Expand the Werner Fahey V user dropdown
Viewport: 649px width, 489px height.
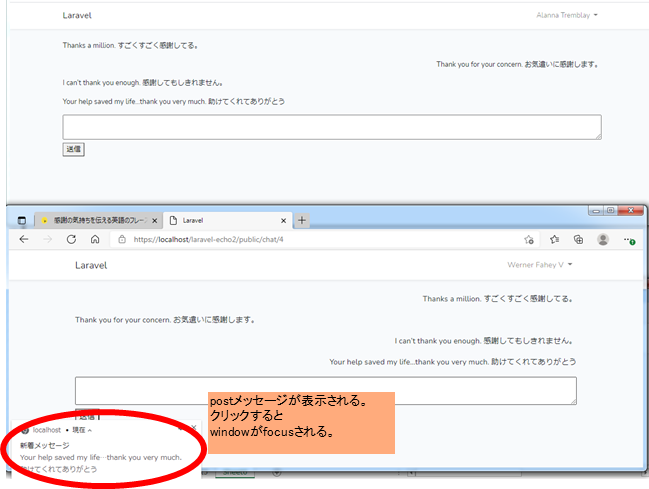click(x=539, y=265)
